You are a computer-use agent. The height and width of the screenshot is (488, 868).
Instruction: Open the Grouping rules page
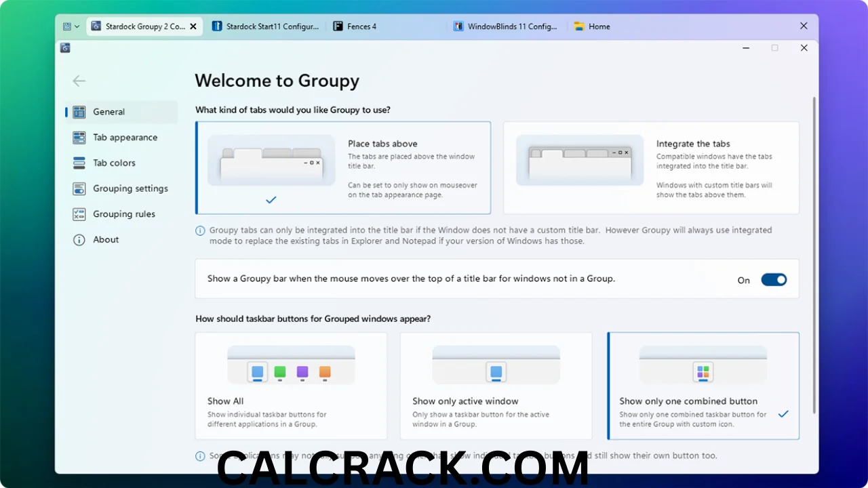[x=121, y=214]
